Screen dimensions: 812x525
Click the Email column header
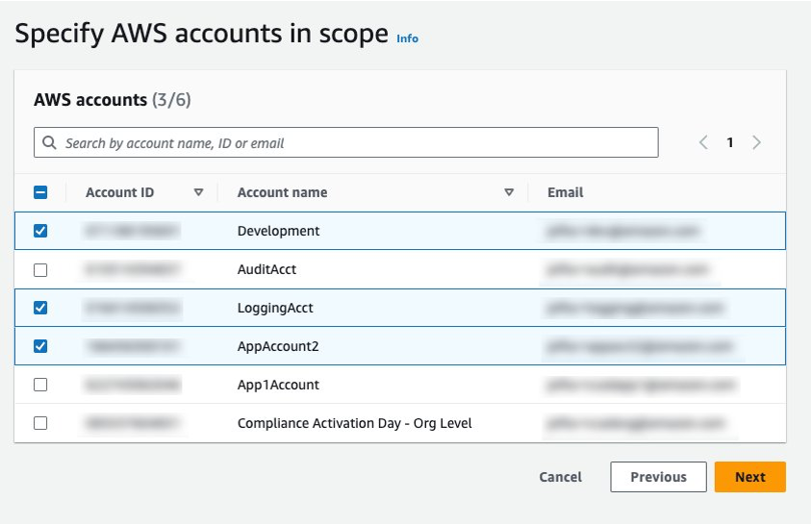(x=565, y=192)
